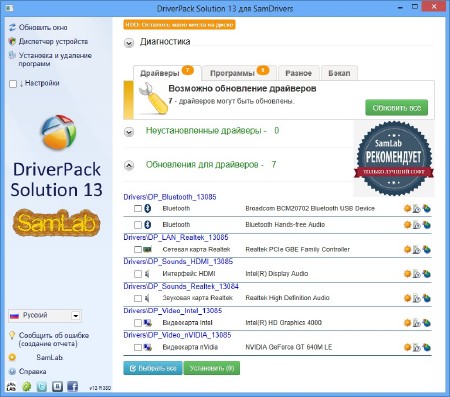
Task: Switch to the Драйверы tab
Action: click(167, 73)
